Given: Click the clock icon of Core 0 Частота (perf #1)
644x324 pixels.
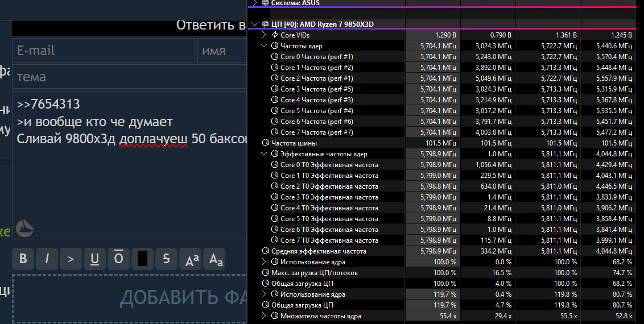Looking at the screenshot, I should click(275, 57).
